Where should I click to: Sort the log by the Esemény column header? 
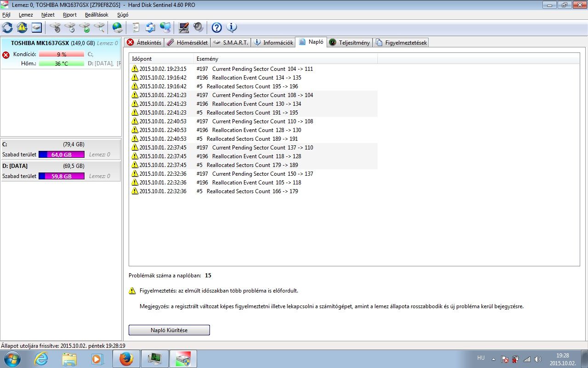(285, 59)
